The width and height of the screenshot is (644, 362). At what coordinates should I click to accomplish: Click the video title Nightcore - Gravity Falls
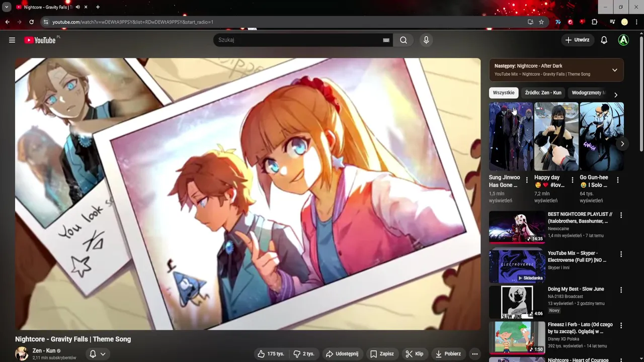point(73,339)
